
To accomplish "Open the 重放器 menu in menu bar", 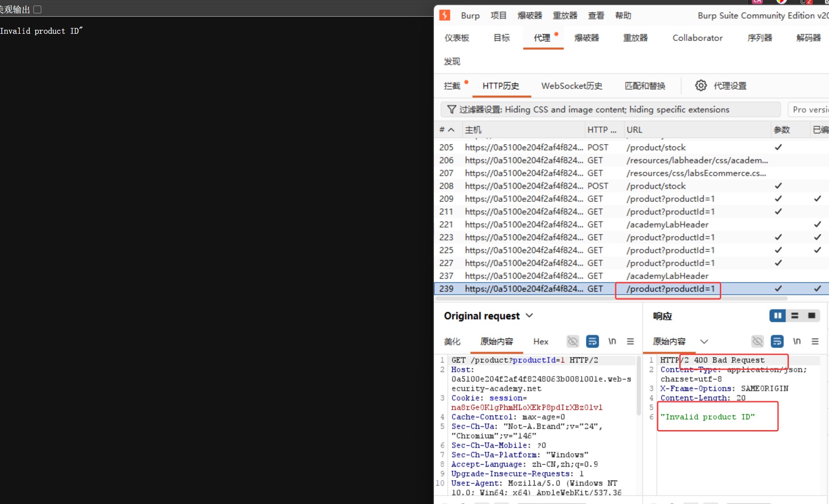I will click(565, 15).
